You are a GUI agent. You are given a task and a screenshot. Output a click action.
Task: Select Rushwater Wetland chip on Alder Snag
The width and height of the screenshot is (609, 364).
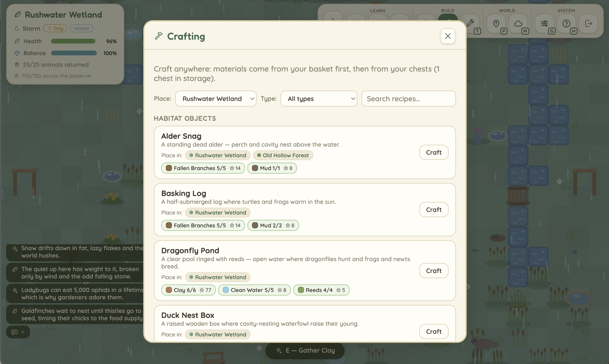coord(218,155)
